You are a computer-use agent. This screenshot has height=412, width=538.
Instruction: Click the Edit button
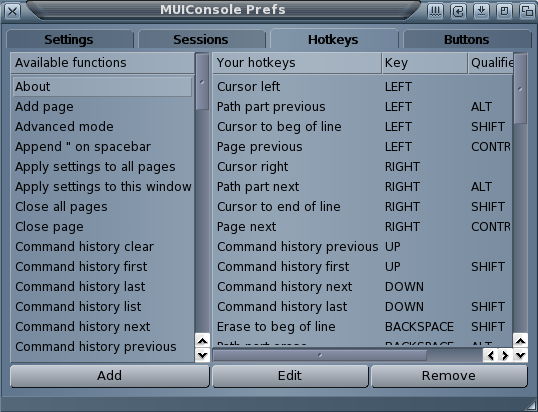coord(290,376)
